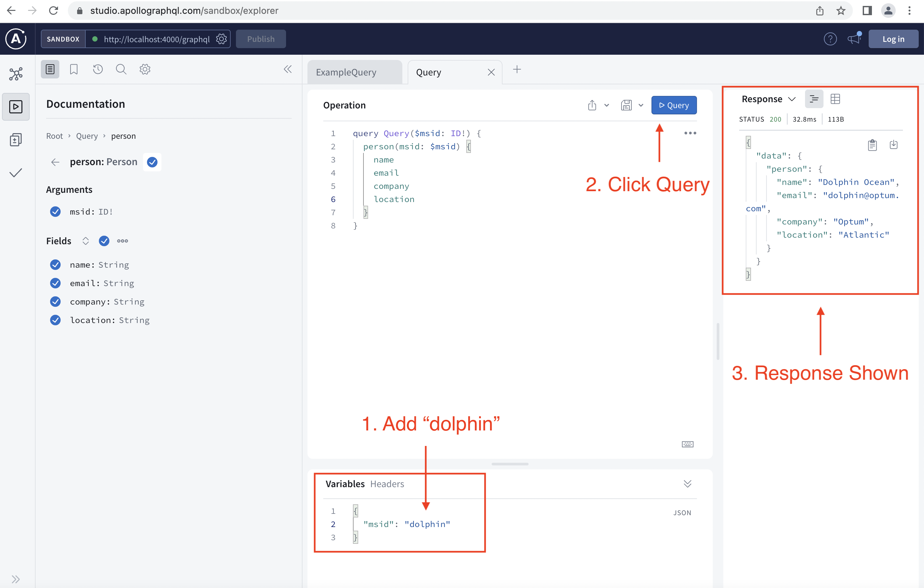Screen dimensions: 924x588
Task: Run the operation with Query button
Action: click(674, 105)
